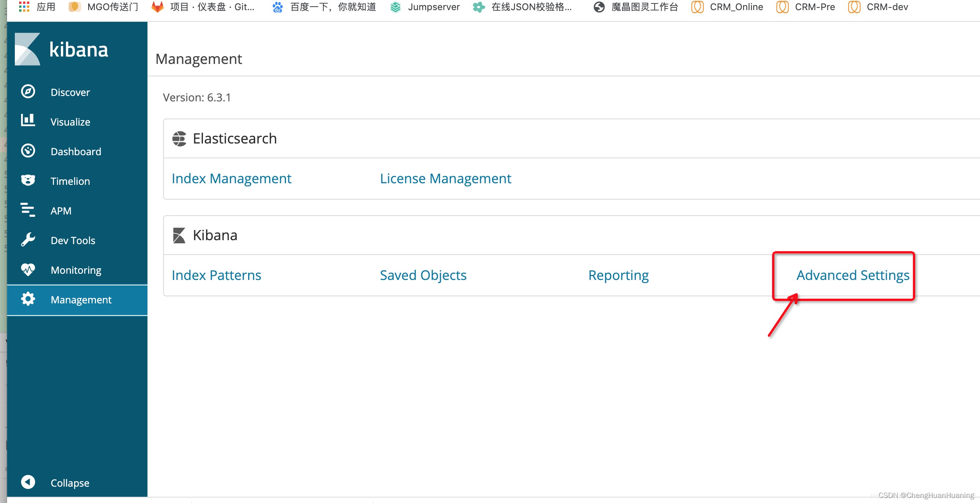Click the Dev Tools wrench icon
The height and width of the screenshot is (503, 980).
click(28, 239)
